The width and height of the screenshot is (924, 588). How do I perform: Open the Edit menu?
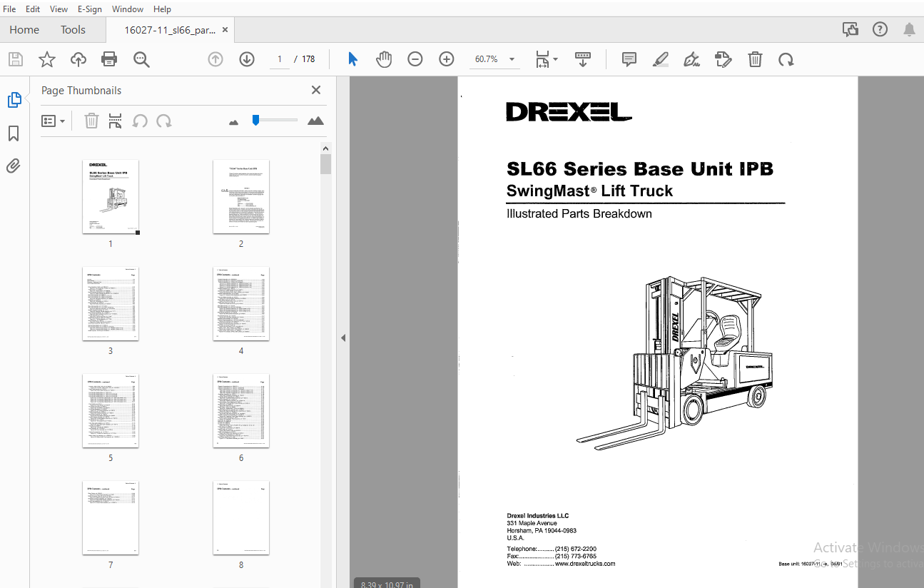click(33, 9)
